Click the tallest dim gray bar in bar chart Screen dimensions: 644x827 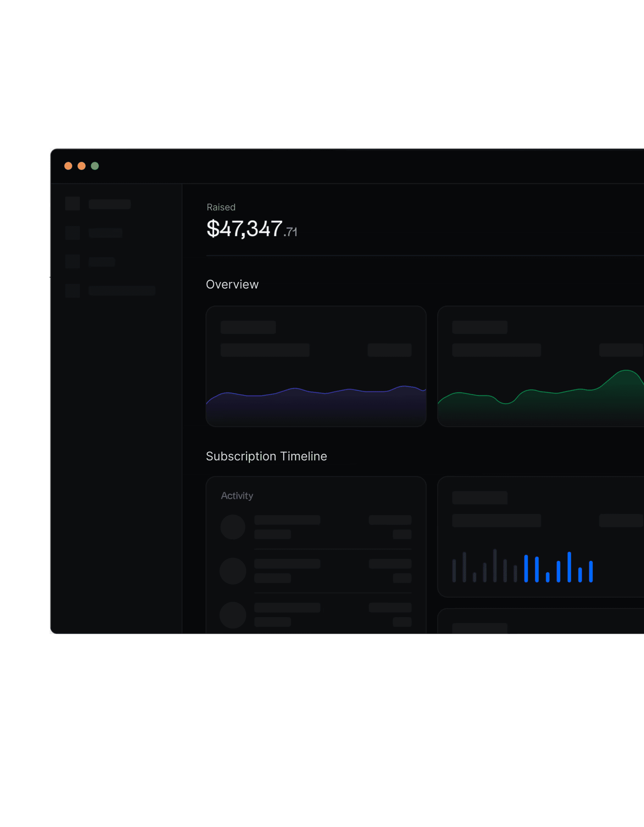[x=495, y=565]
